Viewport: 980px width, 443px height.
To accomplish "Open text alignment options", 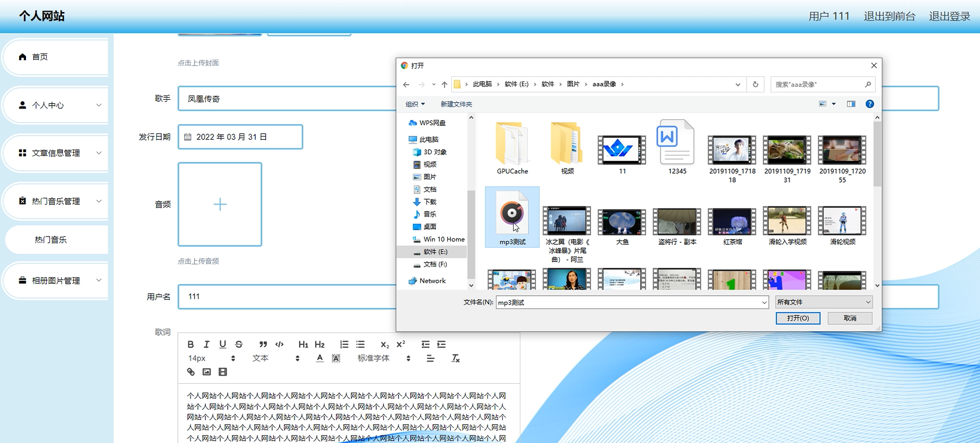I will (x=431, y=358).
